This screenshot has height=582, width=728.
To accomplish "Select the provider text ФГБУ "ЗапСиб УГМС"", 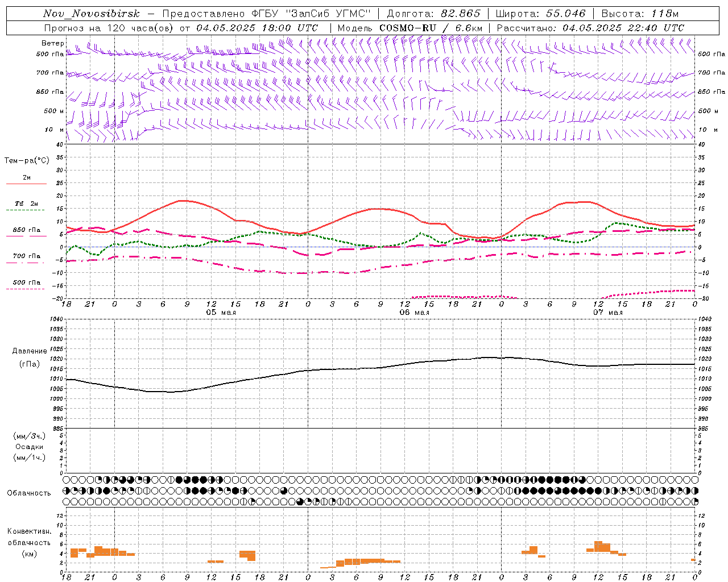I will 312,14.
